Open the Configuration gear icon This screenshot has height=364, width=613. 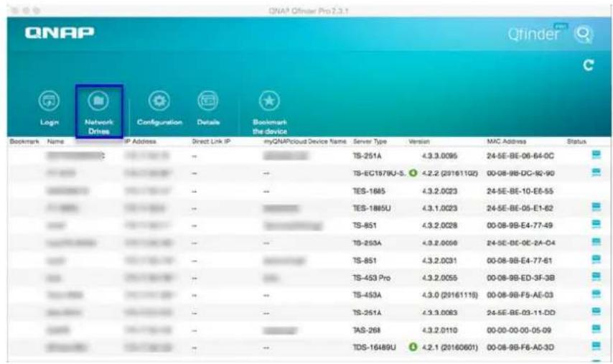click(x=159, y=101)
